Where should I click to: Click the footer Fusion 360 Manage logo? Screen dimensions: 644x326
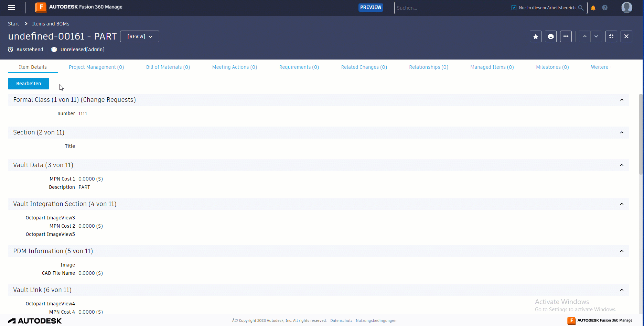point(600,320)
